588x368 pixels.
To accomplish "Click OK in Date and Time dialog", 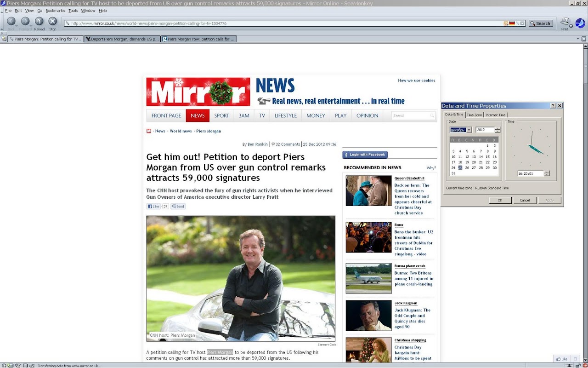I will 500,200.
